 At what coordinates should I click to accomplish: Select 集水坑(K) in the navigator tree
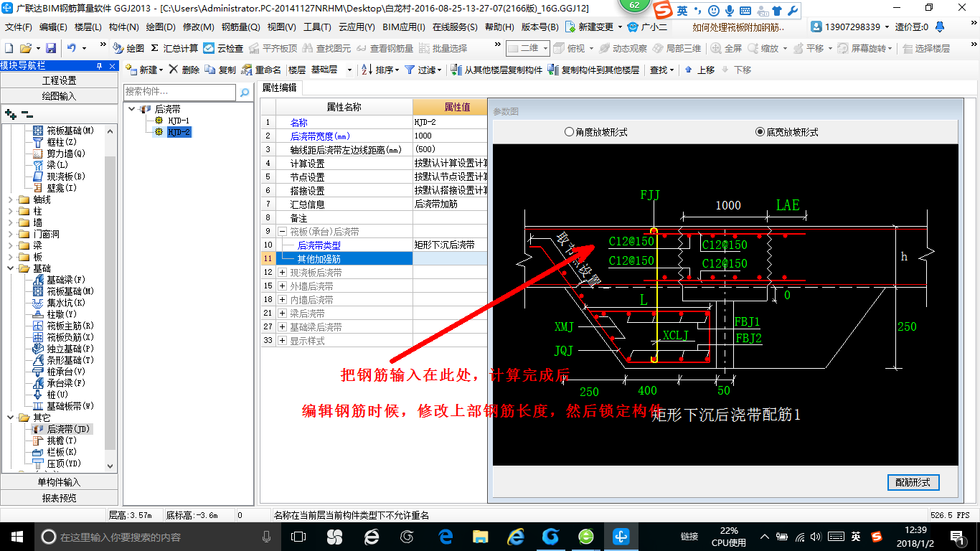tap(59, 303)
